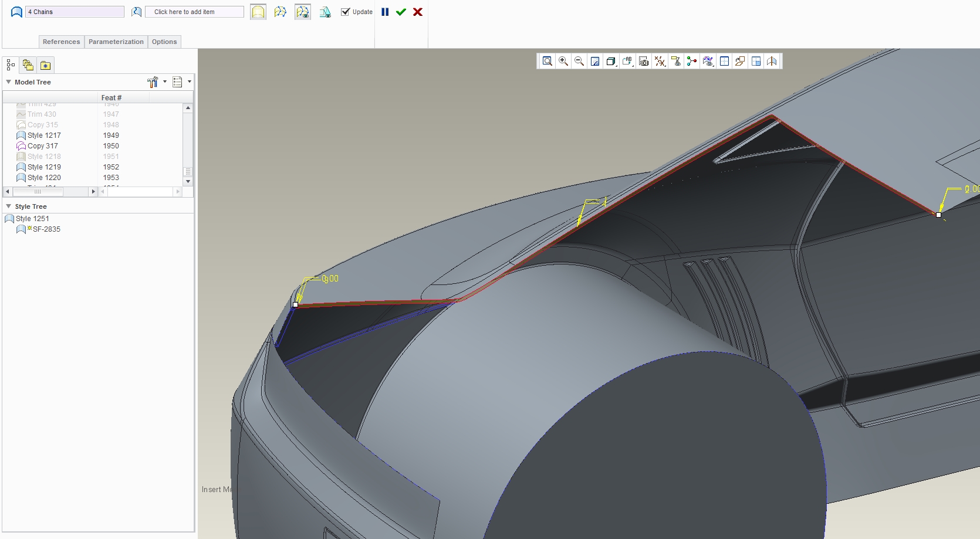
Task: Click the mirrored geometry display icon
Action: pyautogui.click(x=772, y=61)
